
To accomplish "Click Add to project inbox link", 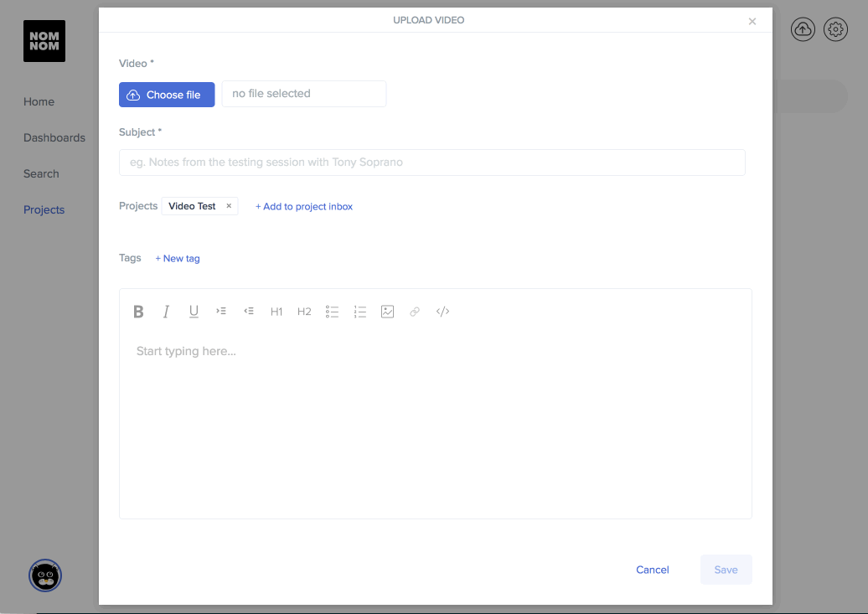I will pyautogui.click(x=304, y=207).
